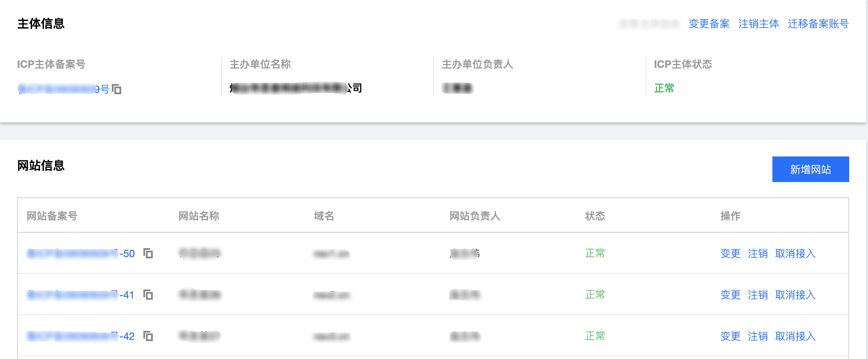The image size is (868, 359).
Task: Click 取消接入 for the -50 website row
Action: (795, 254)
